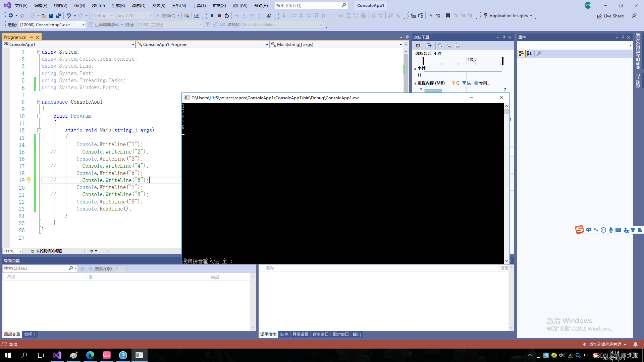Restart the debugging session icon
The image size is (644, 362).
click(x=227, y=16)
